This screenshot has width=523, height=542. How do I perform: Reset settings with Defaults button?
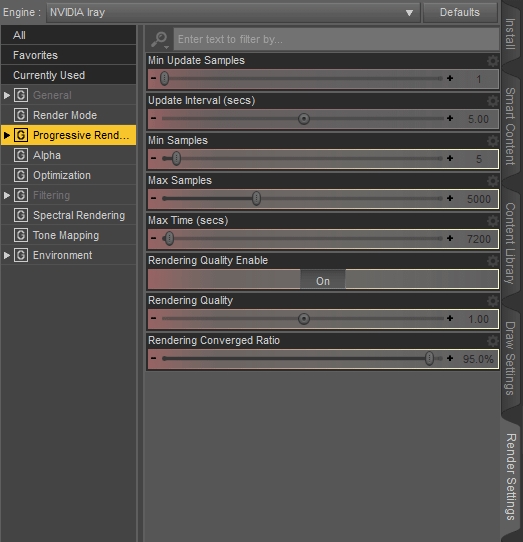[460, 13]
